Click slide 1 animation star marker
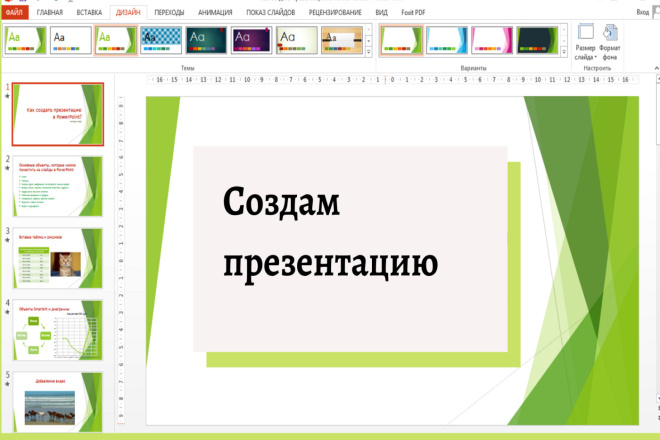The width and height of the screenshot is (660, 440). (7, 96)
